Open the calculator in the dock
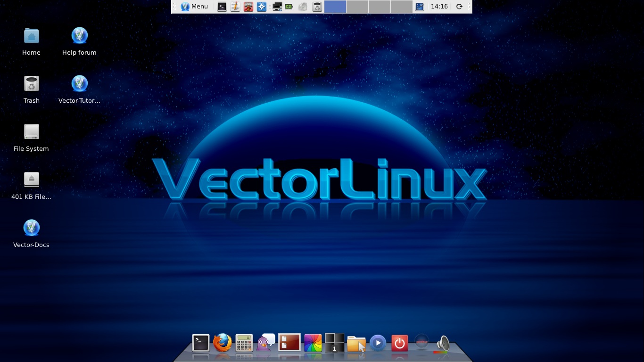644x362 pixels. 244,343
